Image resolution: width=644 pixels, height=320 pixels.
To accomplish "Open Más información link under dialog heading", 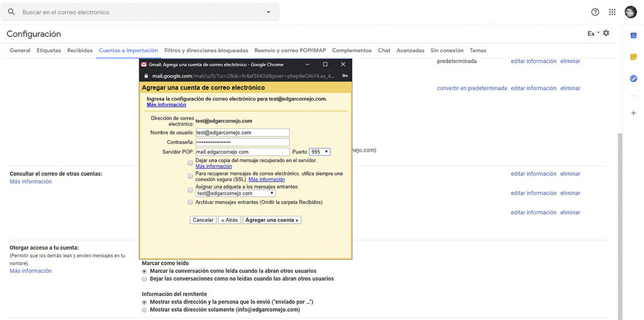I will (x=166, y=105).
